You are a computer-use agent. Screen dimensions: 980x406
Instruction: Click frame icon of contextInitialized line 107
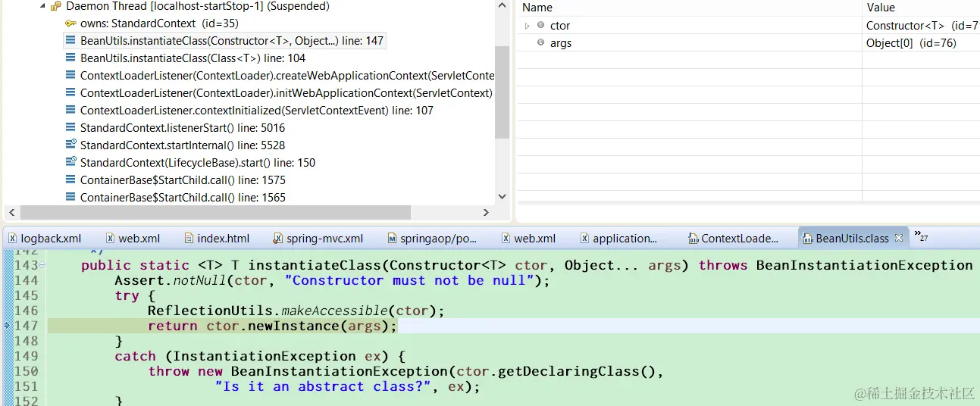coord(70,111)
